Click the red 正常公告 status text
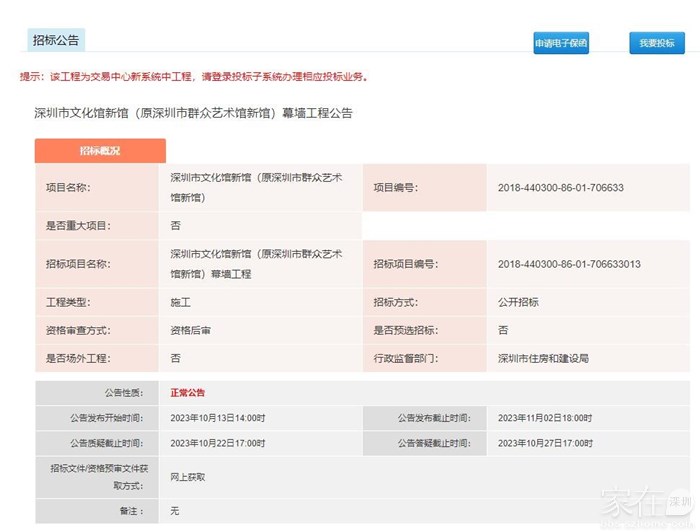The height and width of the screenshot is (532, 700). (x=188, y=393)
